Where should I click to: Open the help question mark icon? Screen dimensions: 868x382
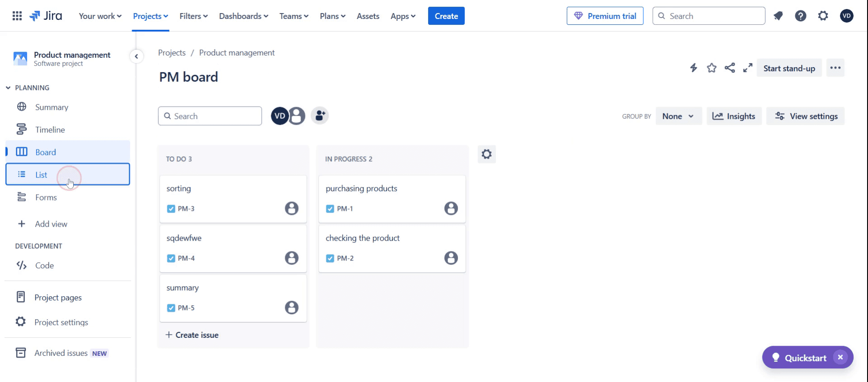click(801, 16)
